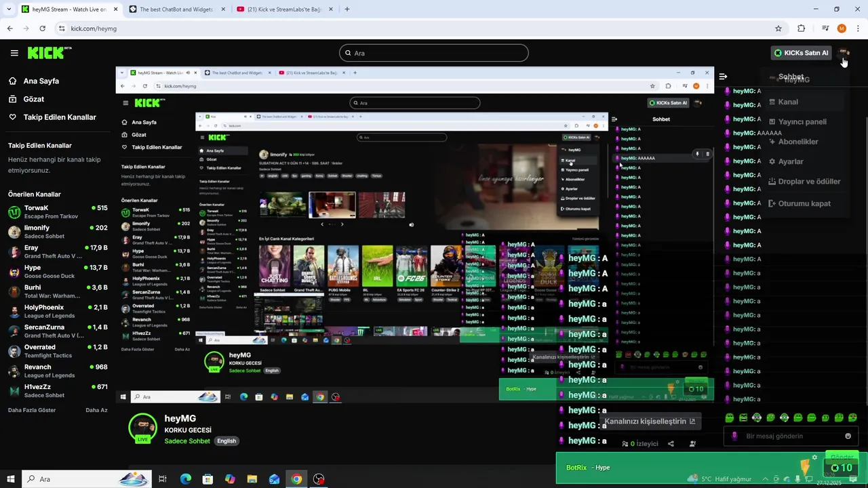Click the green KICK logo

[49, 53]
